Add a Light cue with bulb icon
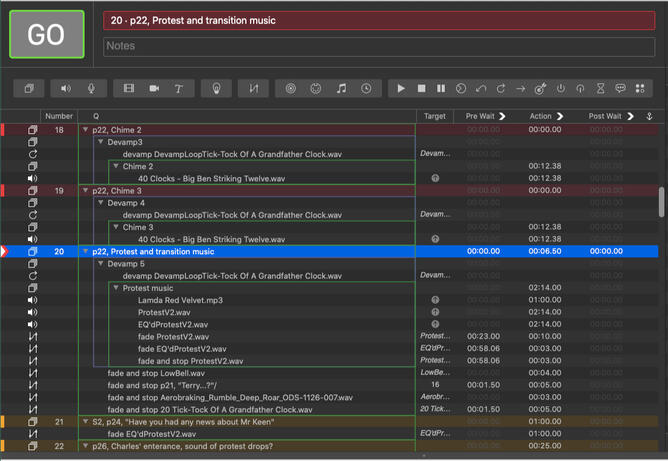 215,88
